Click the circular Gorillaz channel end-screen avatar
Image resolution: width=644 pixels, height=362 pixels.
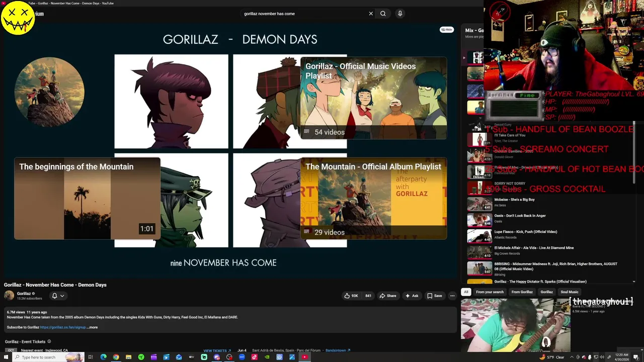tap(49, 92)
